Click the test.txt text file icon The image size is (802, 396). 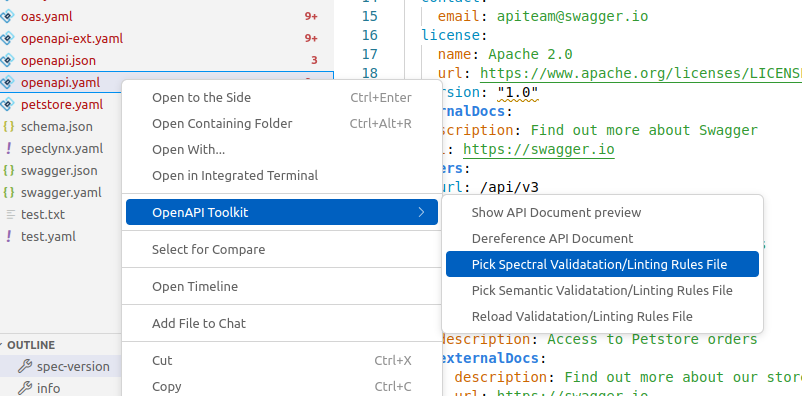click(x=10, y=215)
